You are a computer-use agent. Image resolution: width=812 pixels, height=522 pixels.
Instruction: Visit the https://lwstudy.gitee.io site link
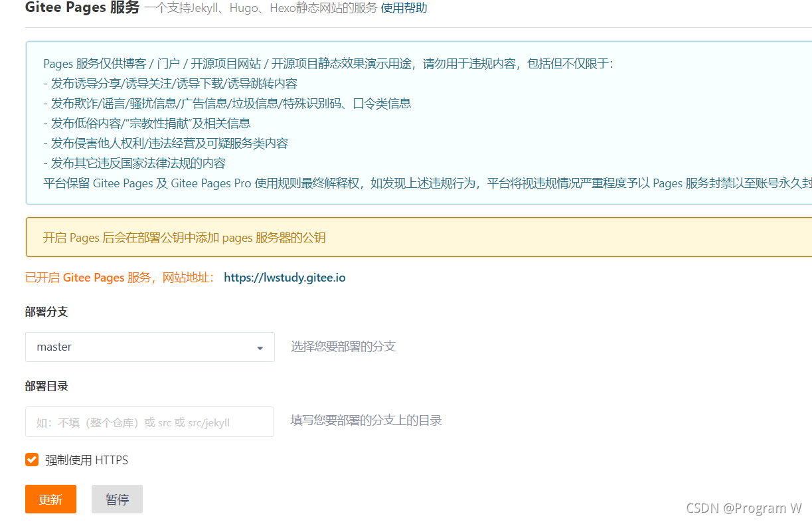pos(285,278)
